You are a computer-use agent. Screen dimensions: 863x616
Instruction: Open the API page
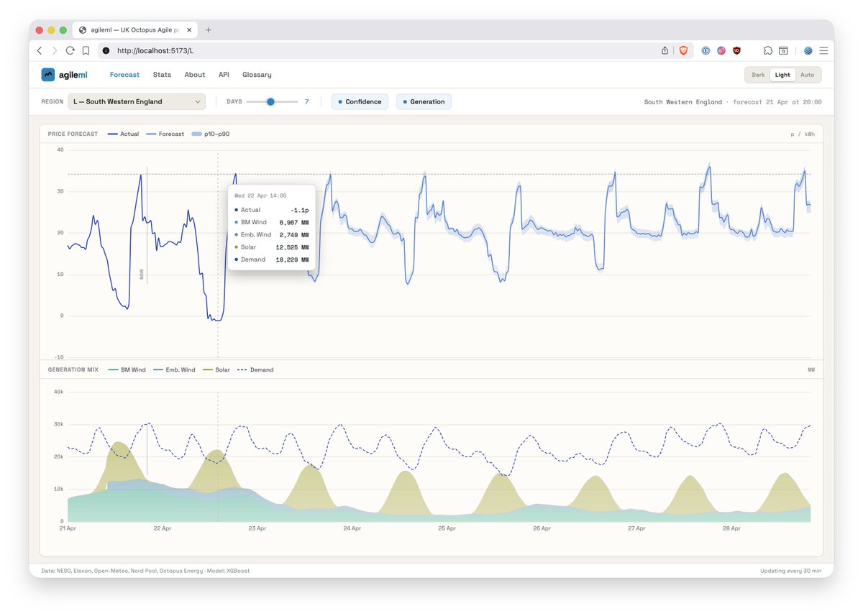[224, 75]
